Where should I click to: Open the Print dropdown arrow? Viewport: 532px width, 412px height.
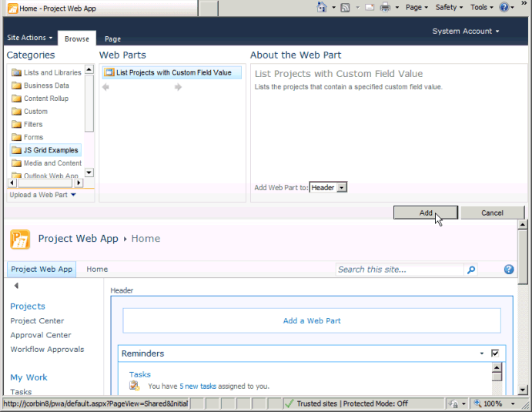(396, 7)
